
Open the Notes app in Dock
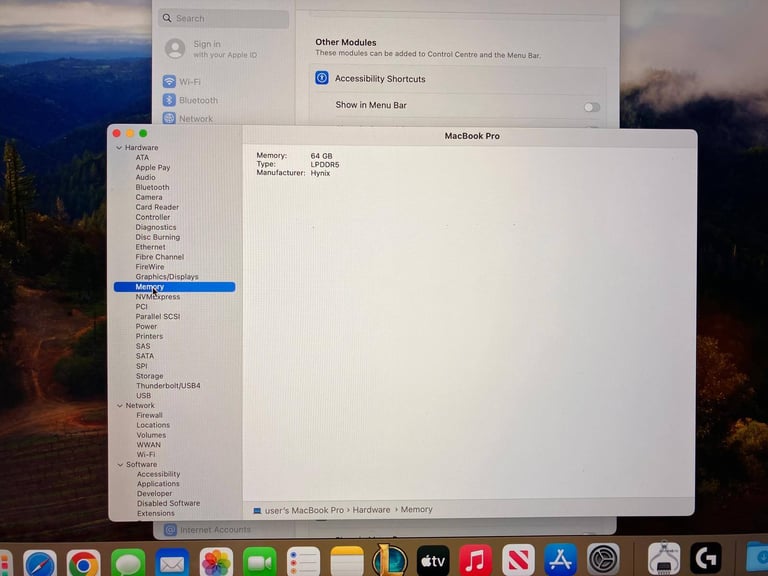[x=347, y=561]
